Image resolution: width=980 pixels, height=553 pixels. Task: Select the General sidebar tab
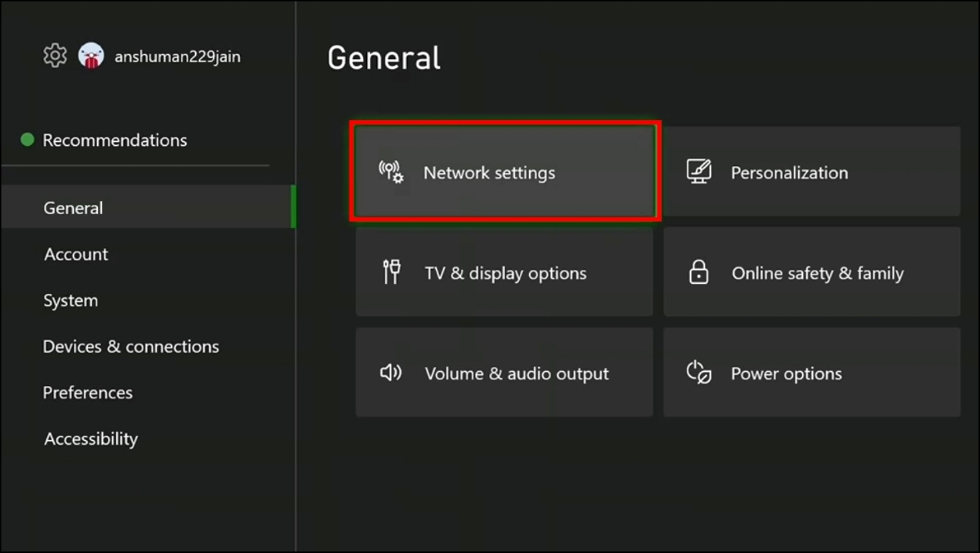(147, 207)
